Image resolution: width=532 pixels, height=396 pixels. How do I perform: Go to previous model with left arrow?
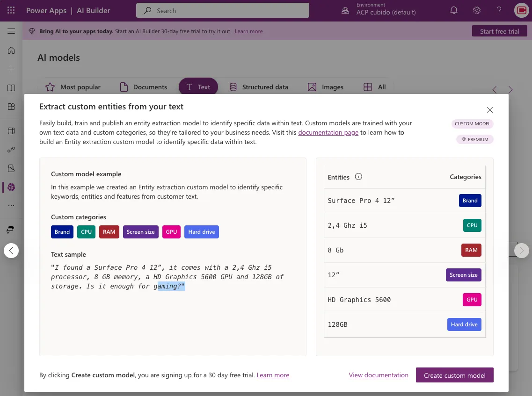(x=11, y=251)
